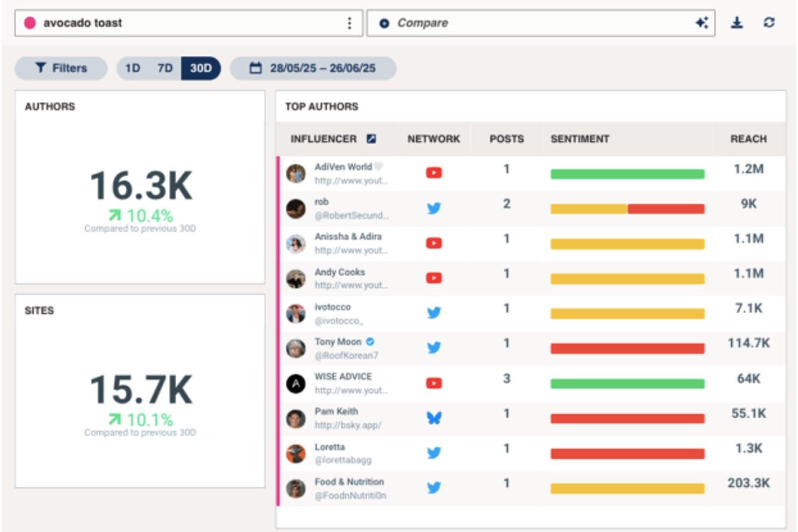
Task: Click the 16.3K Authors count
Action: pyautogui.click(x=141, y=186)
